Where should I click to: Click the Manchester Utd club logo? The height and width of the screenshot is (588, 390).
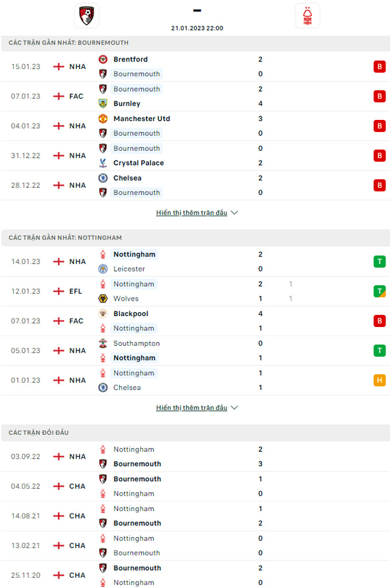tap(103, 119)
